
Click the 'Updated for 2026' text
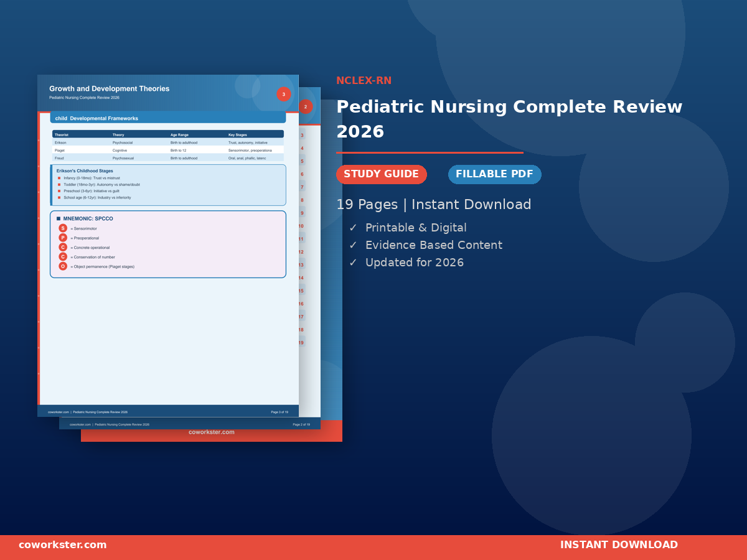click(x=415, y=263)
